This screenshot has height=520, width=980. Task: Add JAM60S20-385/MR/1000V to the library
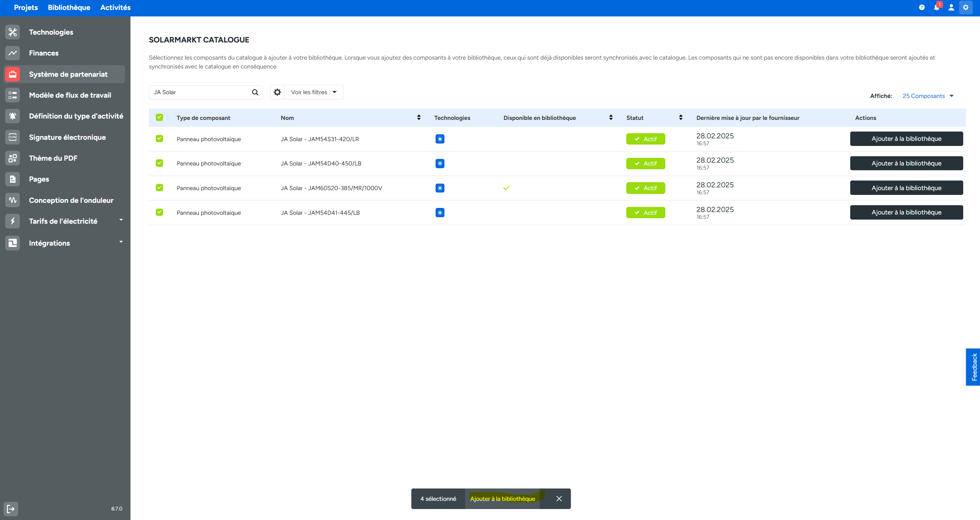[906, 188]
